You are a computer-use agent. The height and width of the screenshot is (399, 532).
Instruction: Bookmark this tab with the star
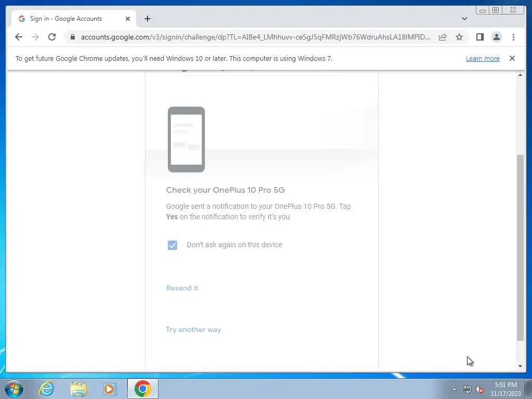click(x=459, y=37)
